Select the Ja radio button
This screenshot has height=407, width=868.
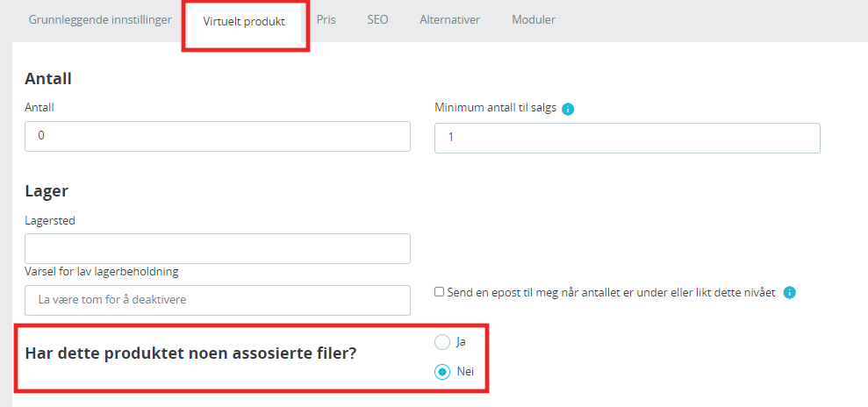pyautogui.click(x=442, y=342)
